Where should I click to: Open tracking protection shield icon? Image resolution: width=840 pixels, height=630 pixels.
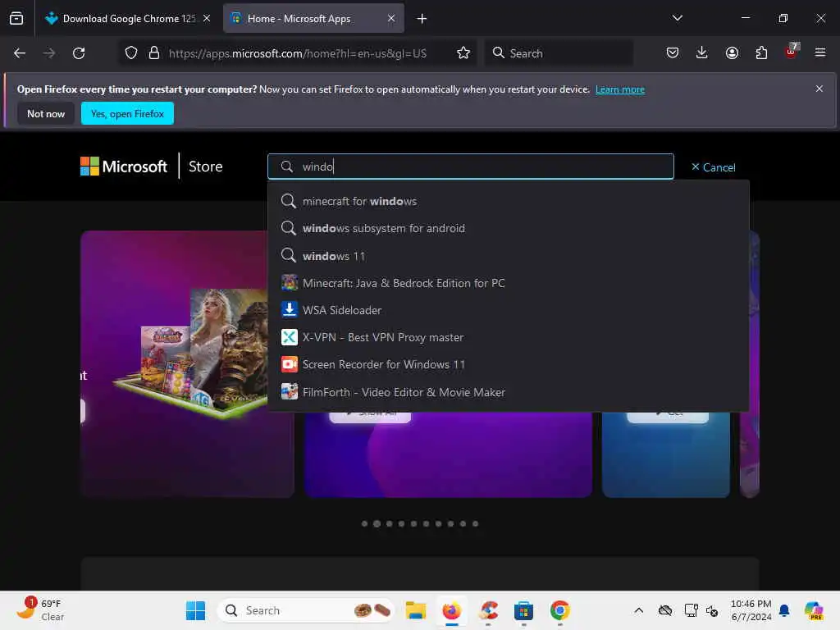(131, 53)
